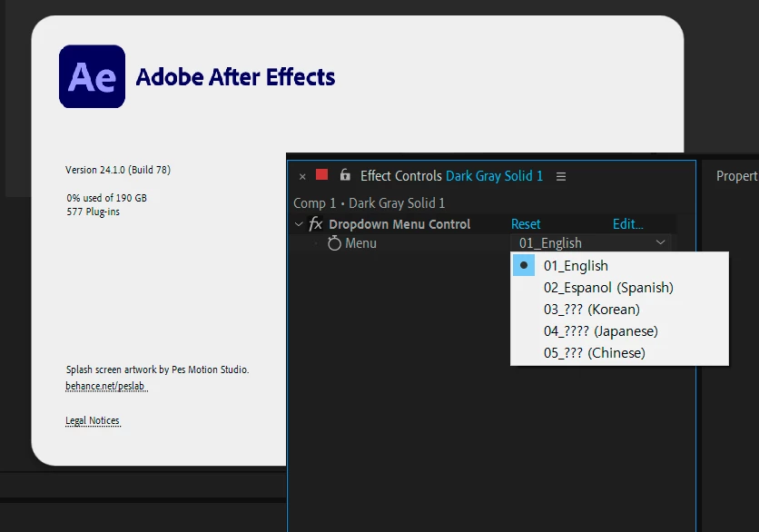This screenshot has width=759, height=532.
Task: Close the Effect Controls panel tab
Action: point(302,177)
